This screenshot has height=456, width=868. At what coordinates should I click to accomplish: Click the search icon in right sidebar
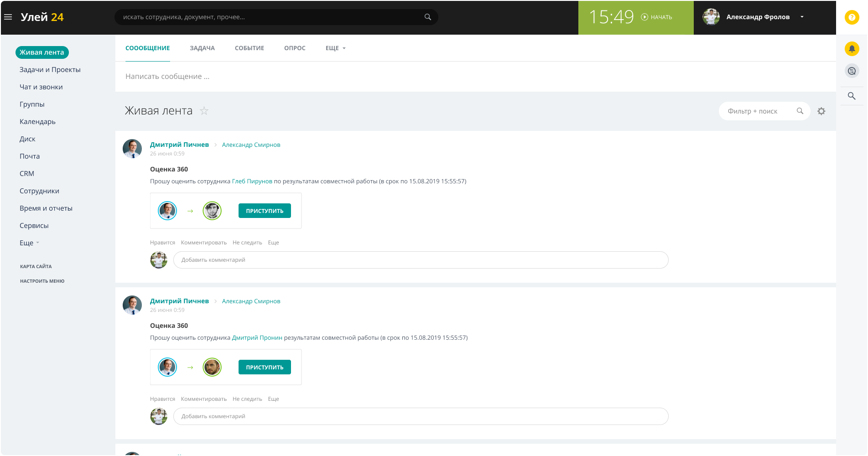(852, 96)
